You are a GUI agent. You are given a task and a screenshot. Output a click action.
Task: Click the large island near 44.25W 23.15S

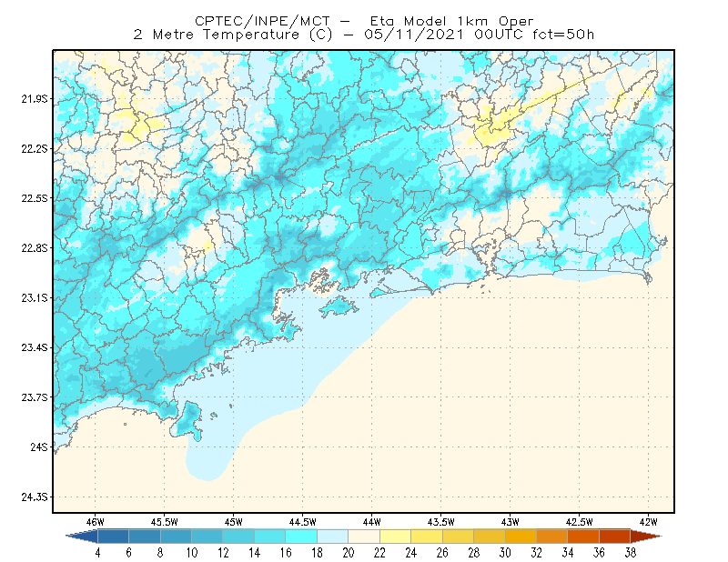339,306
